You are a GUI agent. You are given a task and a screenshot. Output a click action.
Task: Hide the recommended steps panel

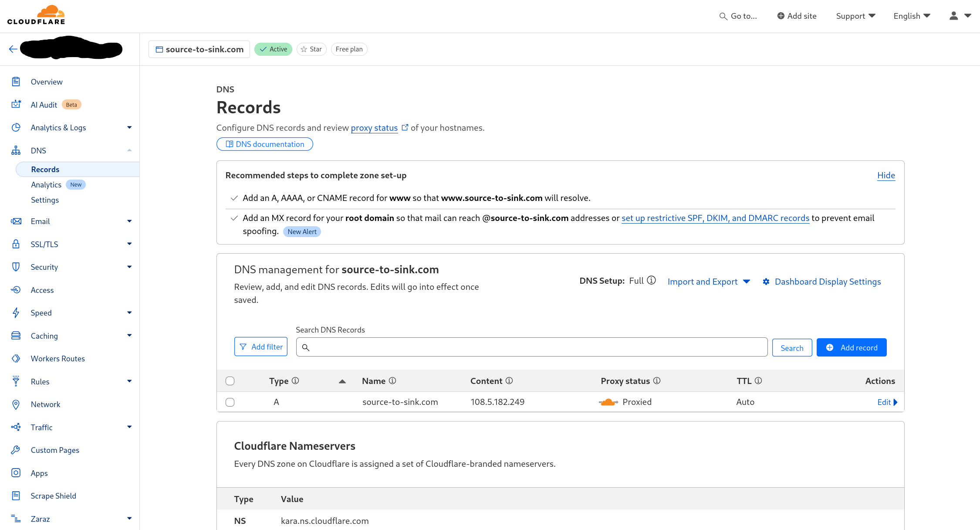pyautogui.click(x=886, y=175)
